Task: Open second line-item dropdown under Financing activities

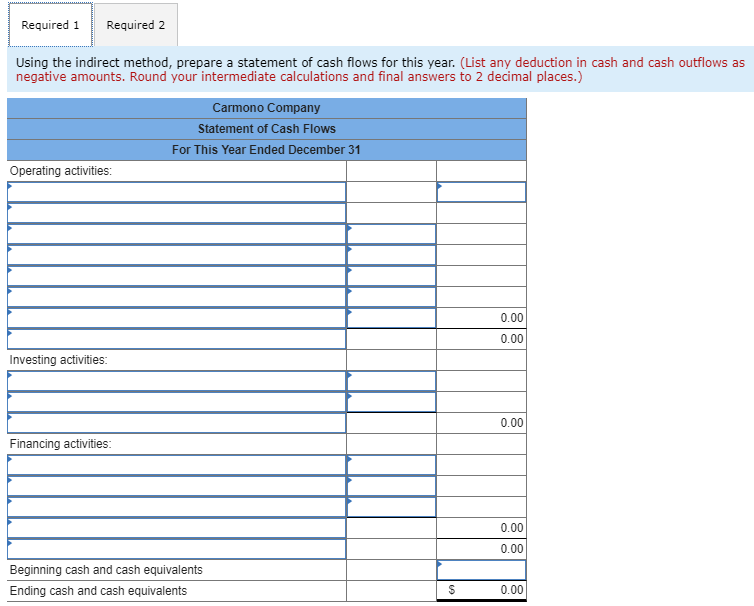Action: [x=176, y=486]
